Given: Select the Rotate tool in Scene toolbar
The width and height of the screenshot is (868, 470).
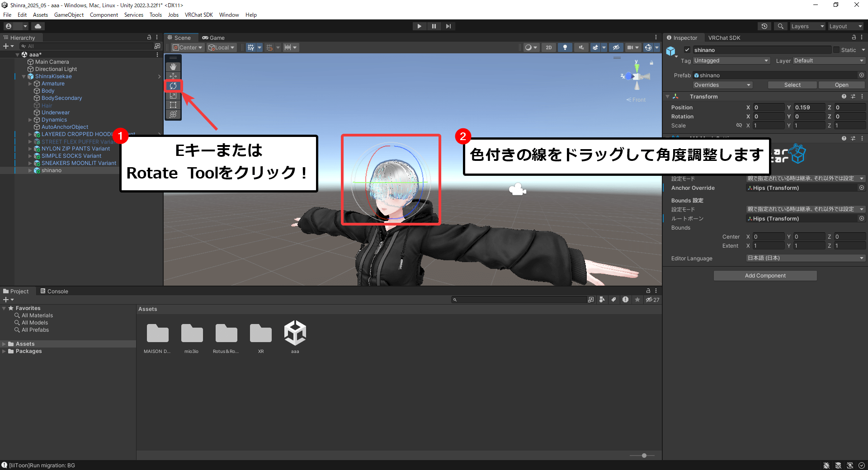Looking at the screenshot, I should point(173,86).
